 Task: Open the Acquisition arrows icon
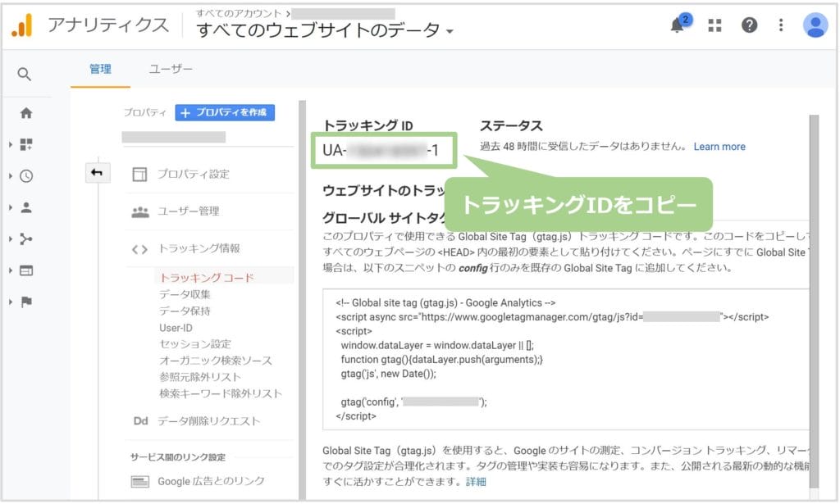[25, 238]
